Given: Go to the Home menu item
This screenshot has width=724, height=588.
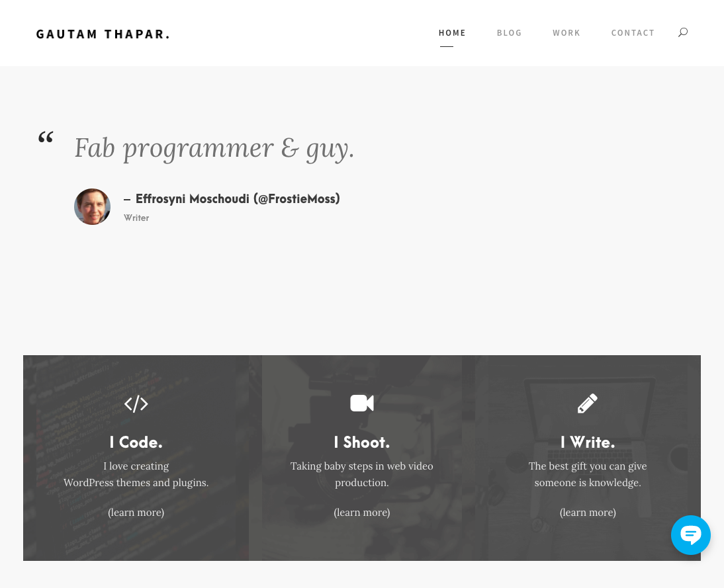Looking at the screenshot, I should tap(452, 33).
